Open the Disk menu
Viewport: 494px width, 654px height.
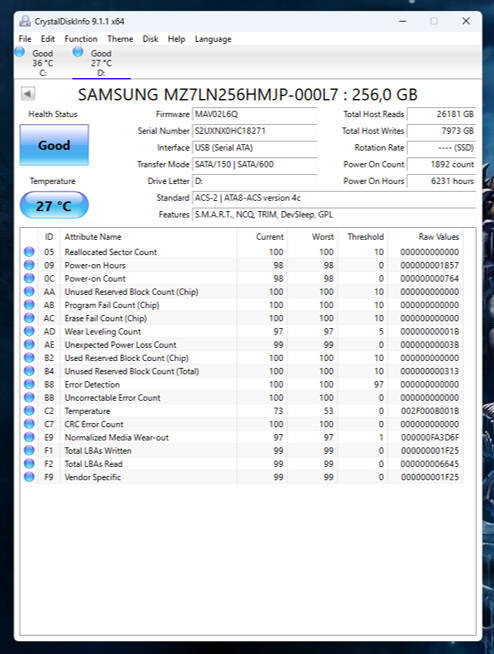pos(150,39)
